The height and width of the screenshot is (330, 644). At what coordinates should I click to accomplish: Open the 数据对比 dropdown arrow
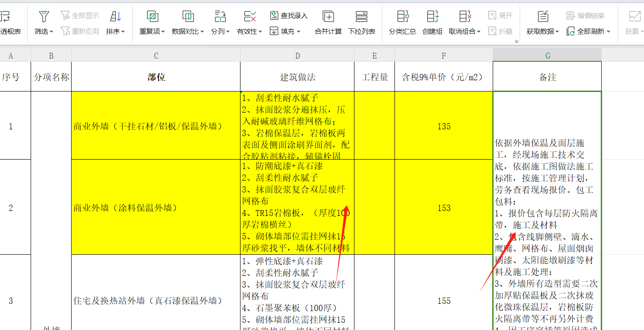pos(202,32)
